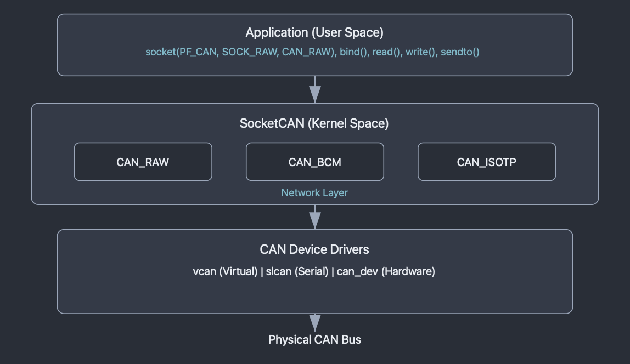Click the read() function text
The width and height of the screenshot is (630, 364).
click(x=387, y=52)
